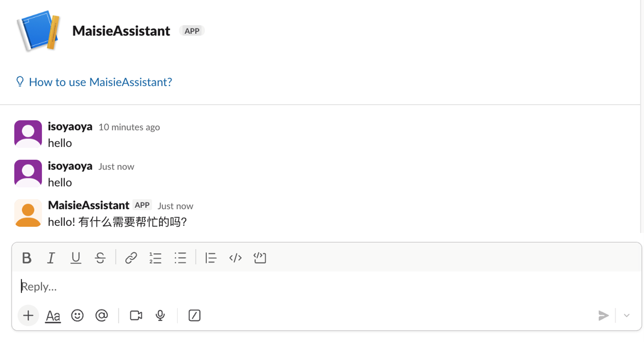The width and height of the screenshot is (644, 348).
Task: Record a video clip
Action: pos(136,316)
